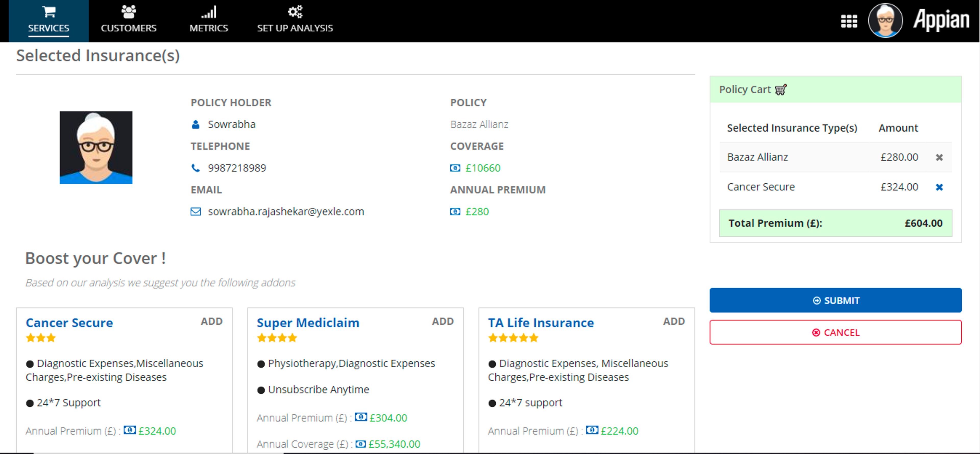This screenshot has height=454, width=980.
Task: Add the Super Mediclaim addon
Action: [x=443, y=321]
